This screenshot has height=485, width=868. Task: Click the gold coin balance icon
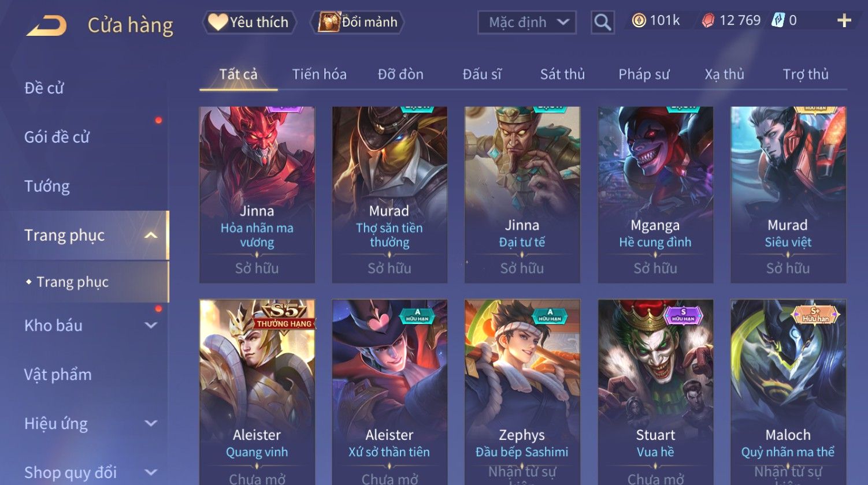pos(639,21)
